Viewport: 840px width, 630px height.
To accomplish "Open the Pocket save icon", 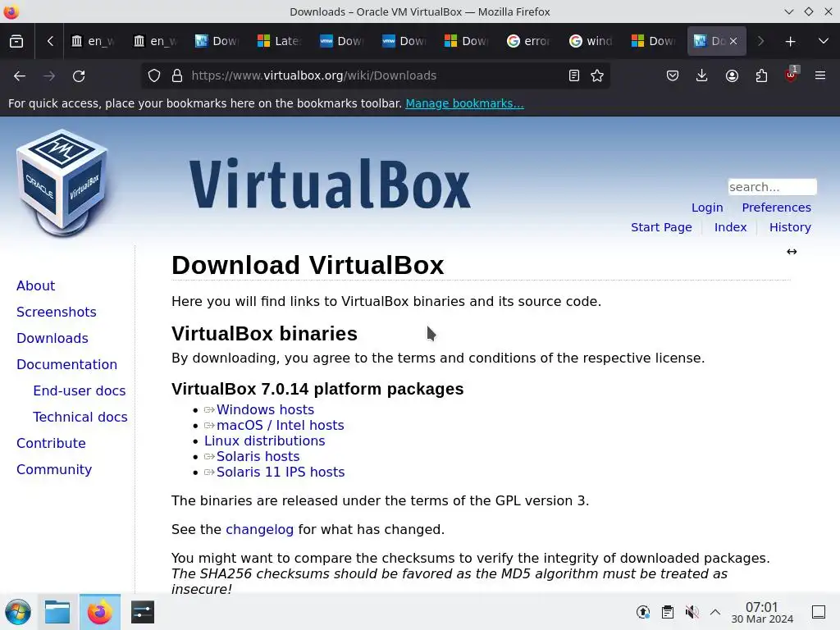I will point(673,76).
